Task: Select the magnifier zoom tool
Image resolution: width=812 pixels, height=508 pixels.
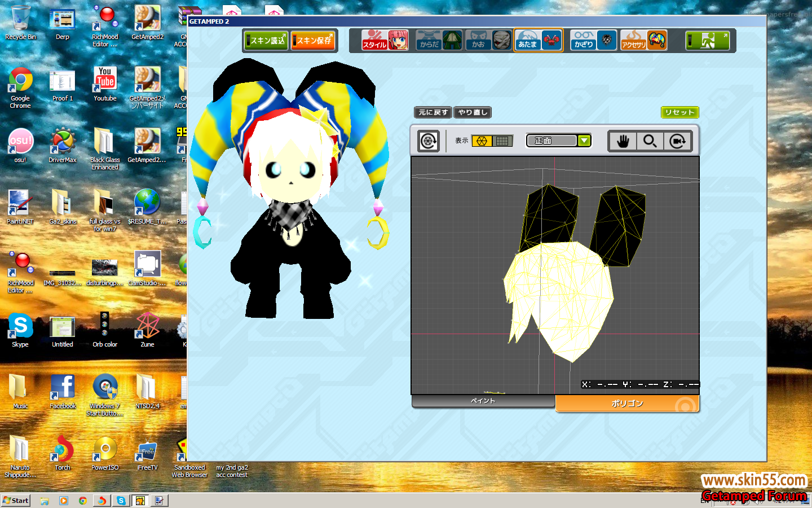Action: point(650,141)
